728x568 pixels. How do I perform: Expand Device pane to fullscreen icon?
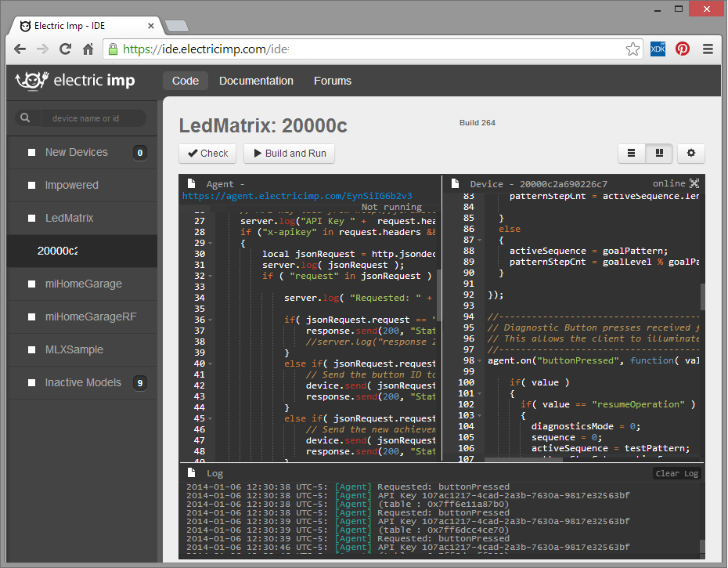coord(694,183)
